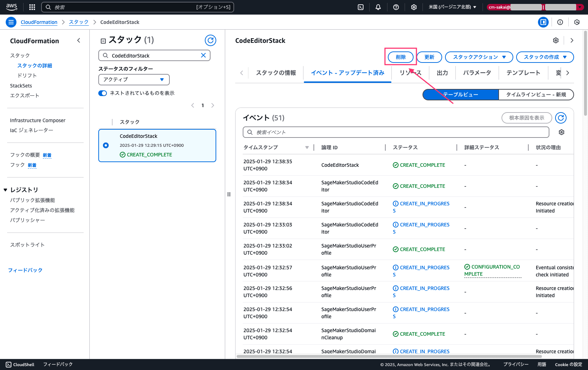Switch to table view
Viewport: 588px width, 370px height.
[461, 95]
